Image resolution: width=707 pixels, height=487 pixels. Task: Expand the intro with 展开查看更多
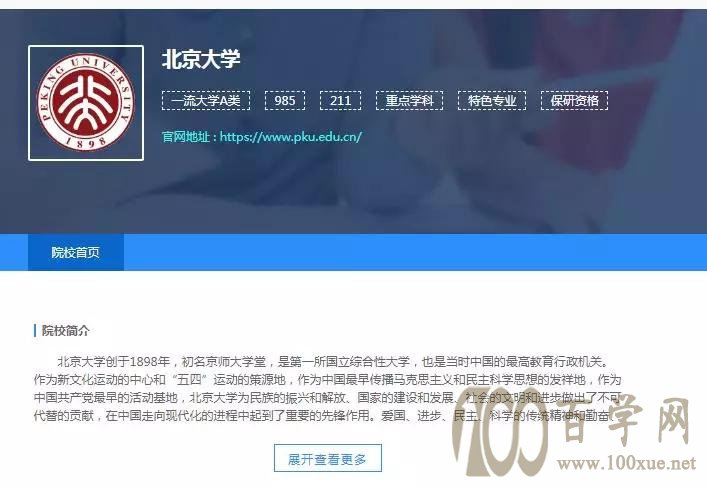click(328, 458)
